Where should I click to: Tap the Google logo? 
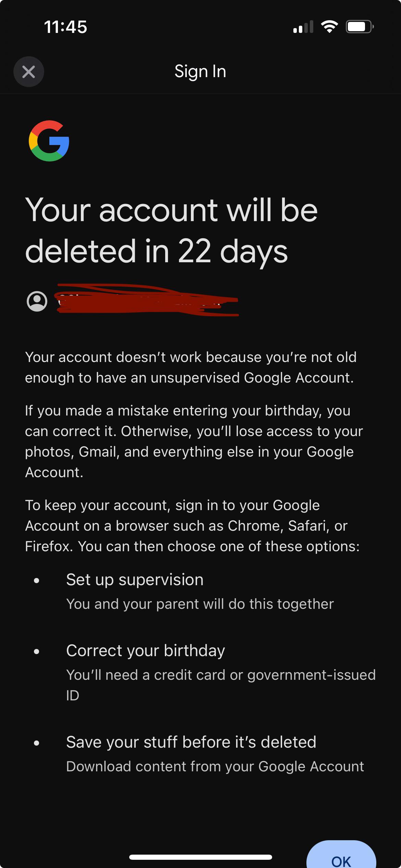click(49, 141)
